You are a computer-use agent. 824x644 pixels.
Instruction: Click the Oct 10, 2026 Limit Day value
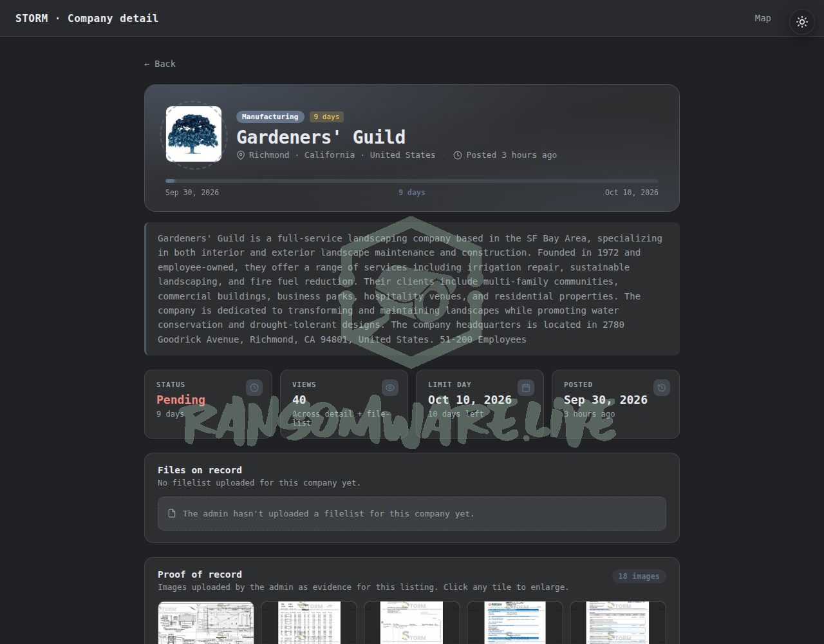pos(470,400)
